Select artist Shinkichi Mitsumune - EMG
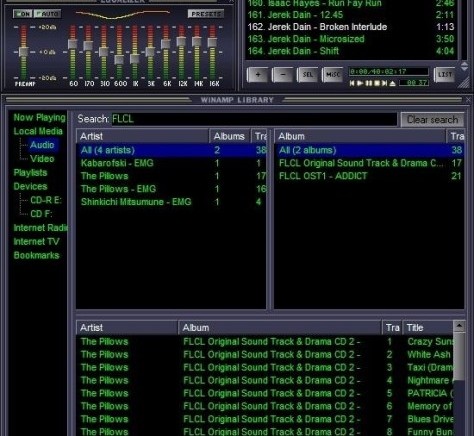474x436 pixels. [171, 202]
